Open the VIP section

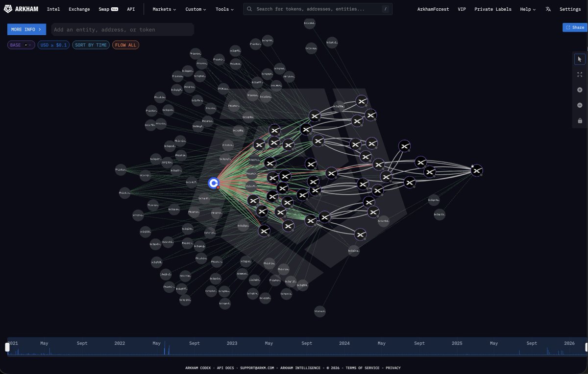462,9
